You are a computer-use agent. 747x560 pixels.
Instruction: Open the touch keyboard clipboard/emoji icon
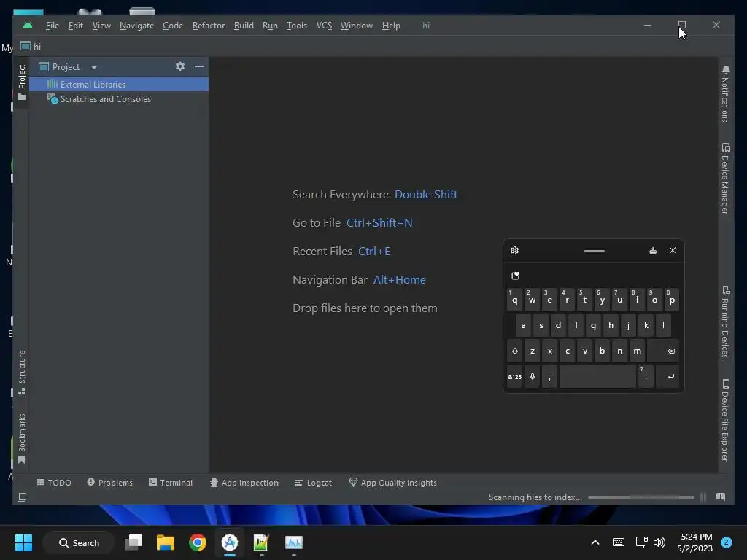pyautogui.click(x=516, y=276)
